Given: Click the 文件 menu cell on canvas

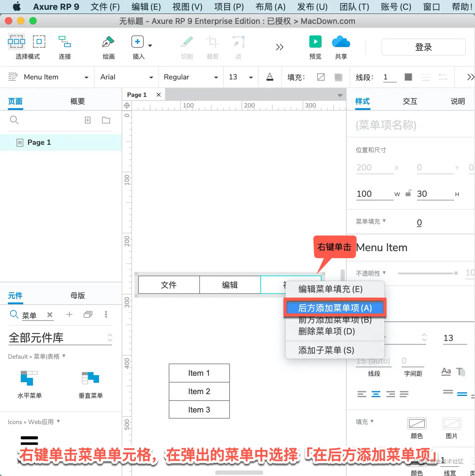Looking at the screenshot, I should pos(169,285).
